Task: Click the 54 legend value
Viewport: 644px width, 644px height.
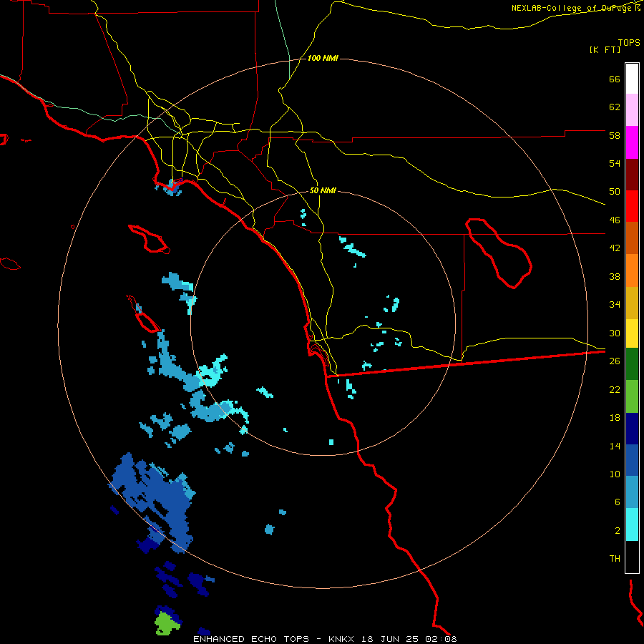Action: (615, 163)
